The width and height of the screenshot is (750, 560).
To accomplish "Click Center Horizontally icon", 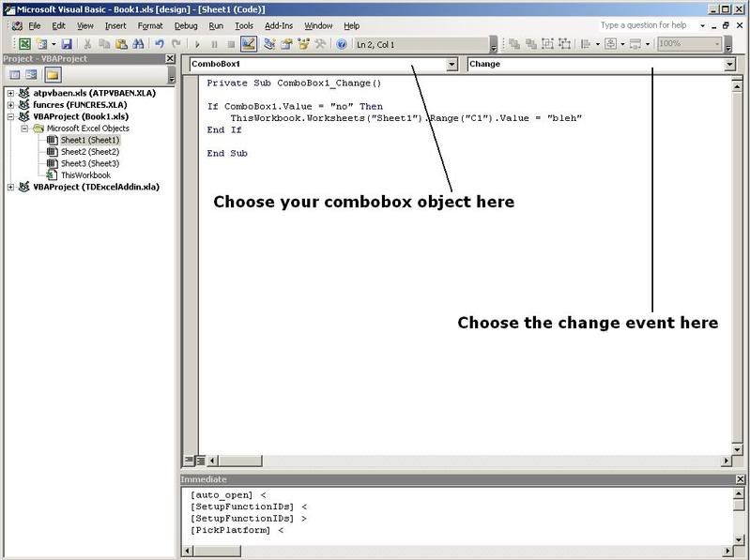I will 611,44.
